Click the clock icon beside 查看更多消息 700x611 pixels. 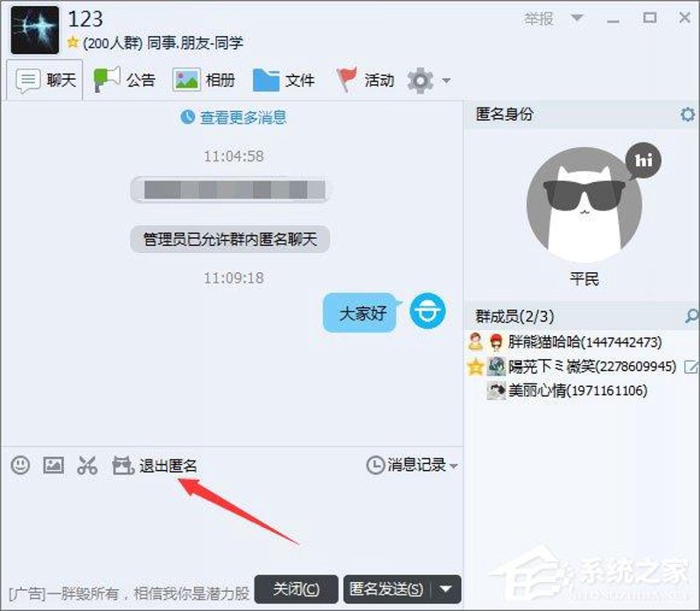click(187, 117)
